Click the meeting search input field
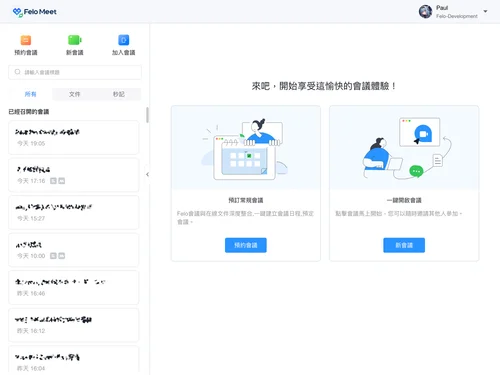Image resolution: width=500 pixels, height=375 pixels. [75, 72]
